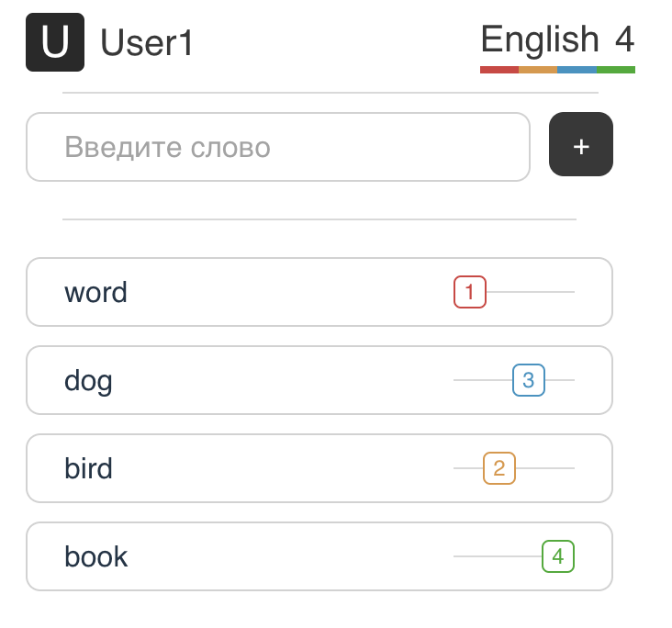672x628 pixels.
Task: Click into the "Введите слово" input field
Action: click(278, 147)
